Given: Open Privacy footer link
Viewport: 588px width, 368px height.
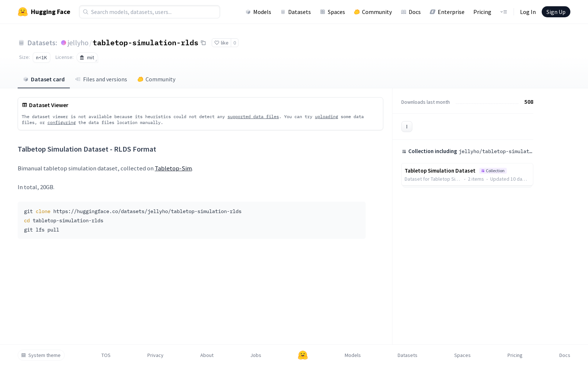Looking at the screenshot, I should tap(155, 355).
